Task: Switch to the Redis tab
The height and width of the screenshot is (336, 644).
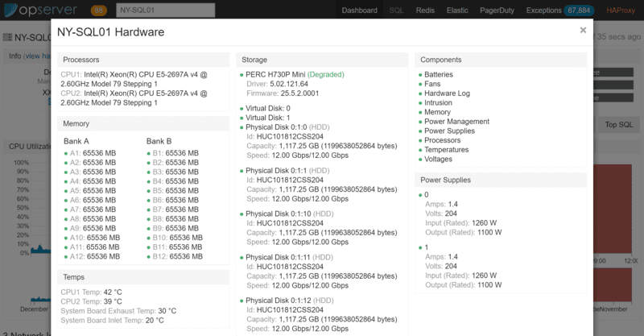Action: pyautogui.click(x=425, y=10)
